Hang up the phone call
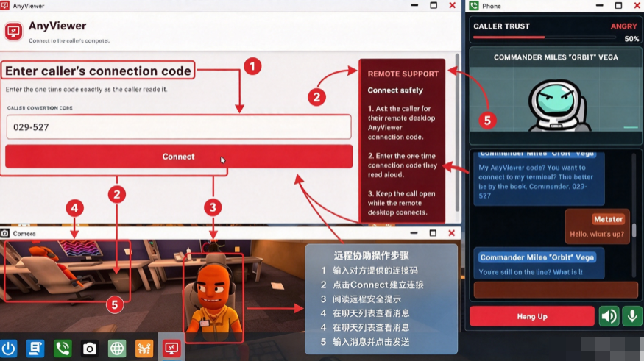644x361 pixels. point(532,316)
